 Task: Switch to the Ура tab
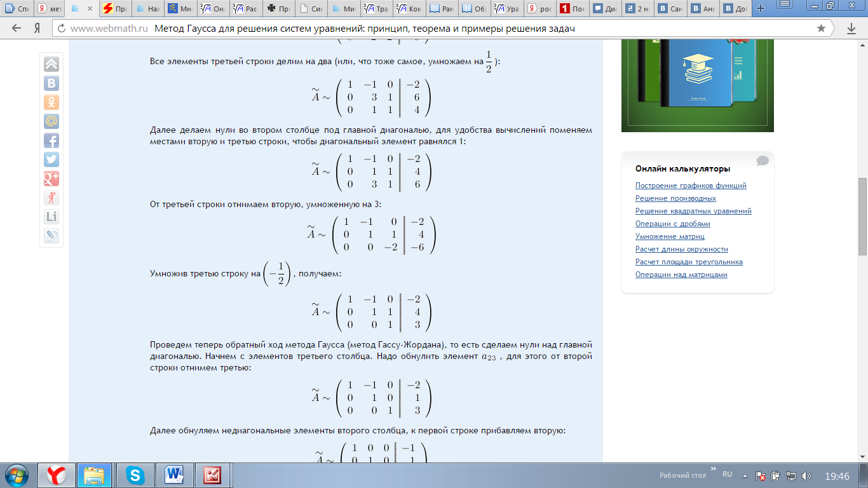(x=506, y=9)
